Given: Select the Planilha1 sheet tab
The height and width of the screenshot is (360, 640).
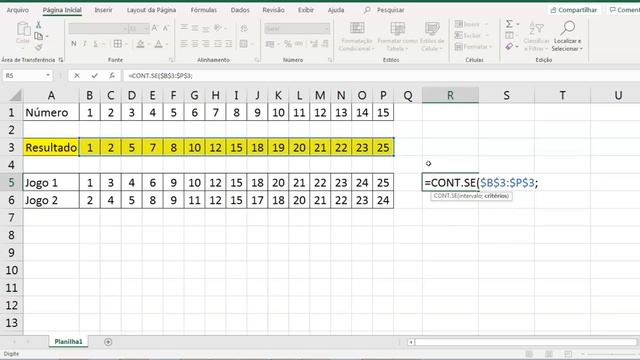Looking at the screenshot, I should [68, 342].
